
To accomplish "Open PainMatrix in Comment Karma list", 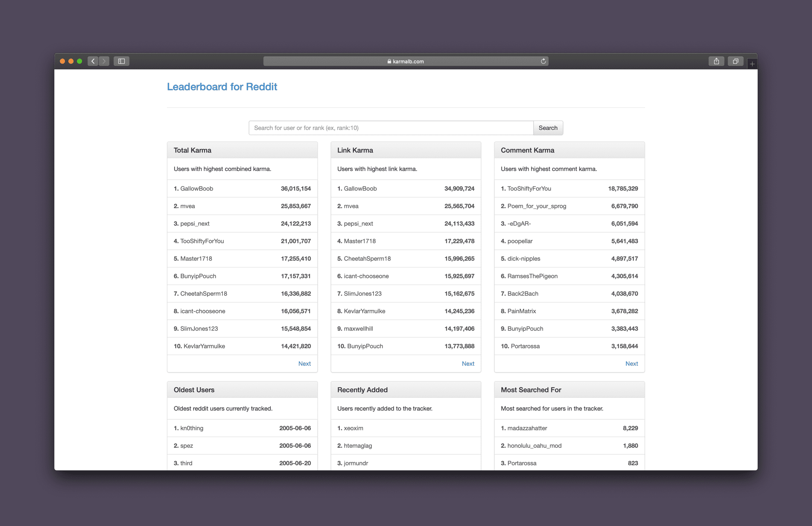I will [x=522, y=311].
